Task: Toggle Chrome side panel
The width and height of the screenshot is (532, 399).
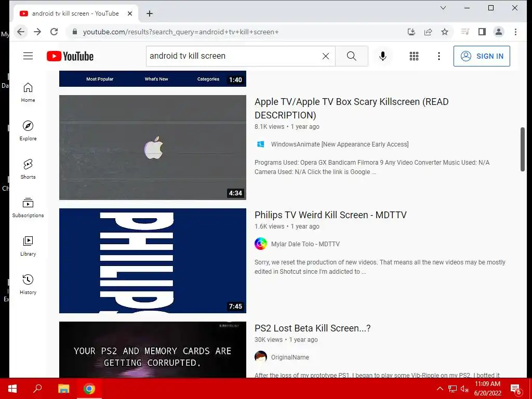Action: pos(482,32)
